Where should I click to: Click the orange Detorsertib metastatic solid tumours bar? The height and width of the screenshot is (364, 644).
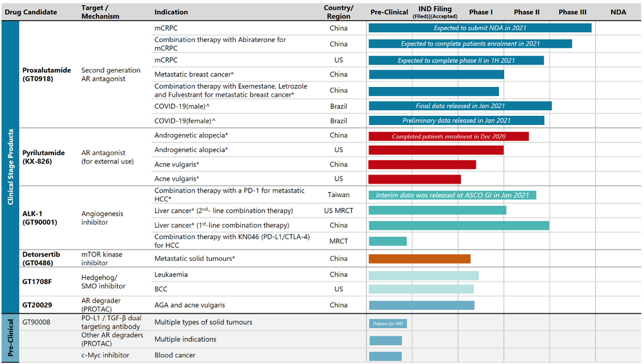(x=419, y=259)
